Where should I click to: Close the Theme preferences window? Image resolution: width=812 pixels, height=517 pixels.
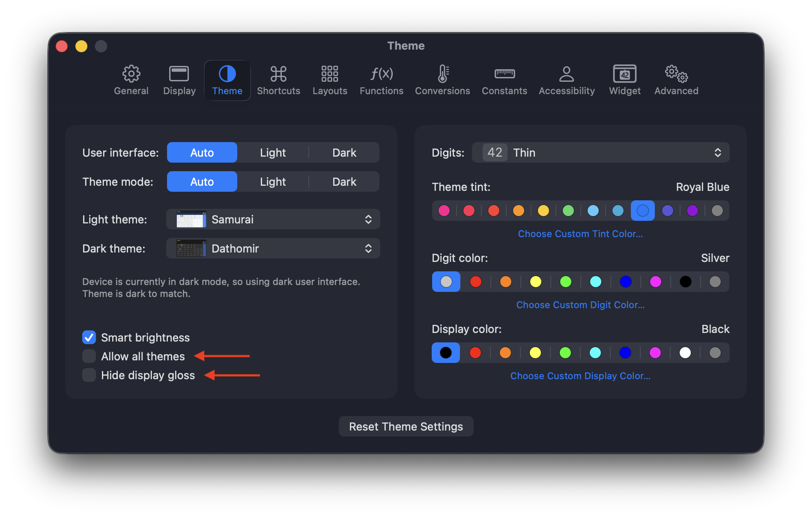coord(62,46)
